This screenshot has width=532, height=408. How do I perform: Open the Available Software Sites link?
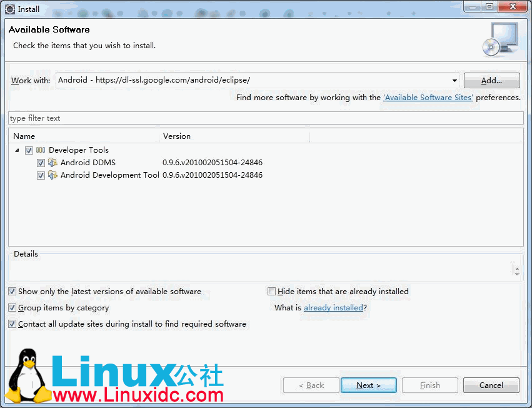click(428, 98)
